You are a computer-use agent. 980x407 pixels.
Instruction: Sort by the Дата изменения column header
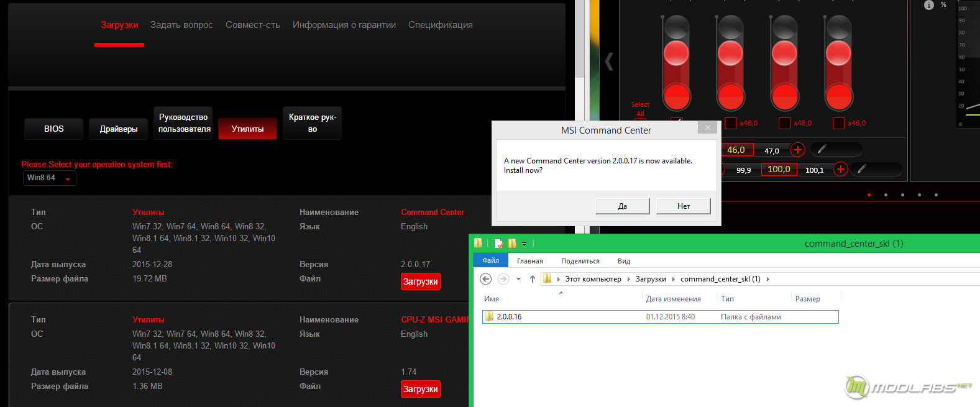[x=674, y=299]
